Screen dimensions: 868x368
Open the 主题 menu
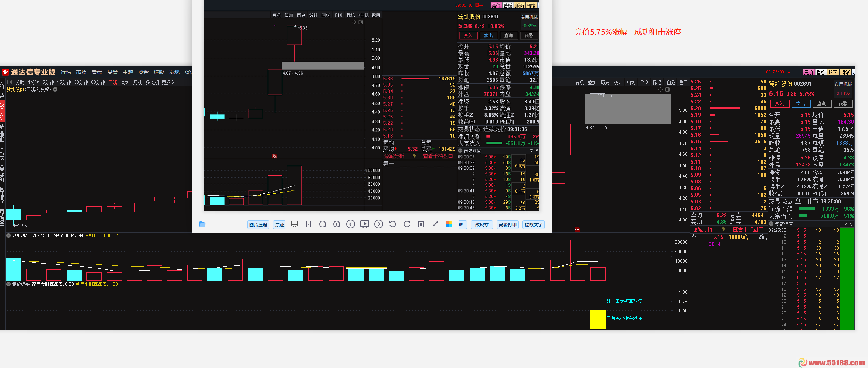[x=128, y=72]
